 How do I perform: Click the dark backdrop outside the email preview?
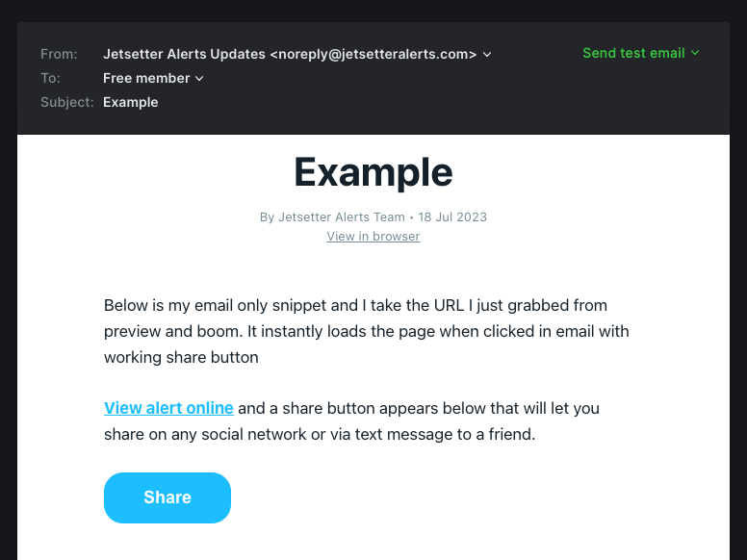coord(8,286)
